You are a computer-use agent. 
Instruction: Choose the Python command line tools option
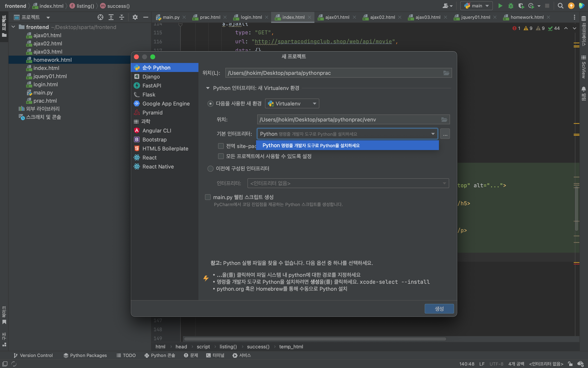click(x=347, y=145)
